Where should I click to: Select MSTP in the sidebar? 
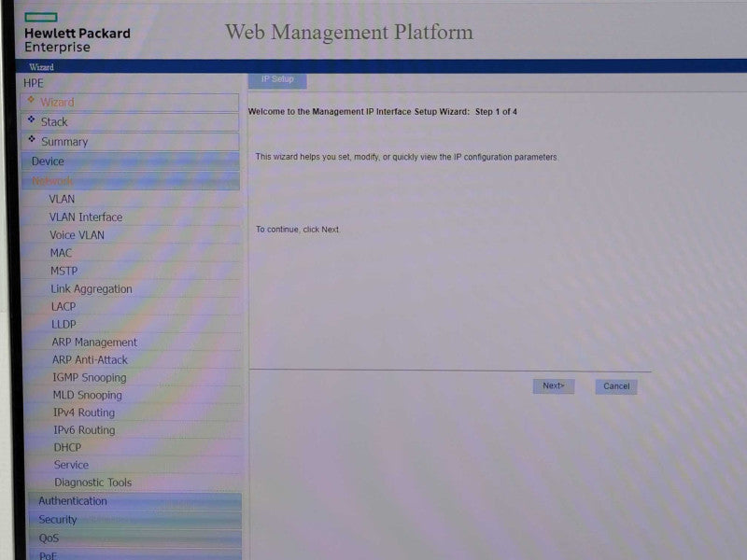[x=63, y=271]
